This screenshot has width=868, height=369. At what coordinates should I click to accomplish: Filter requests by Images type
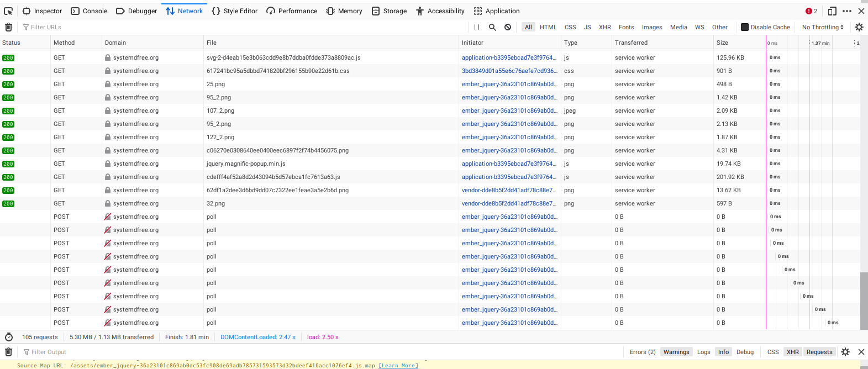[652, 27]
